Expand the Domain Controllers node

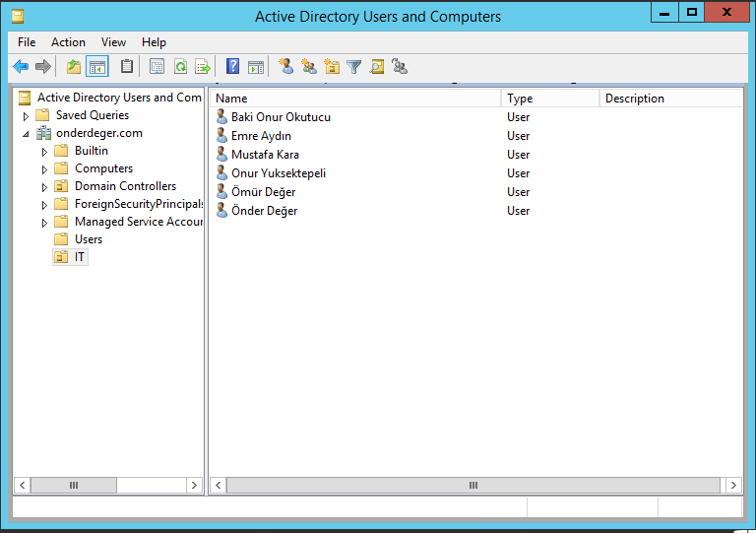44,187
